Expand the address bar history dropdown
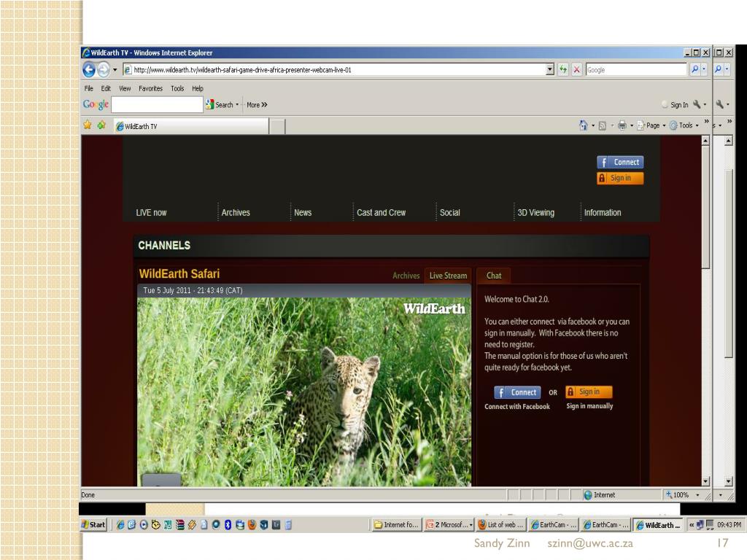The image size is (747, 560). 550,69
